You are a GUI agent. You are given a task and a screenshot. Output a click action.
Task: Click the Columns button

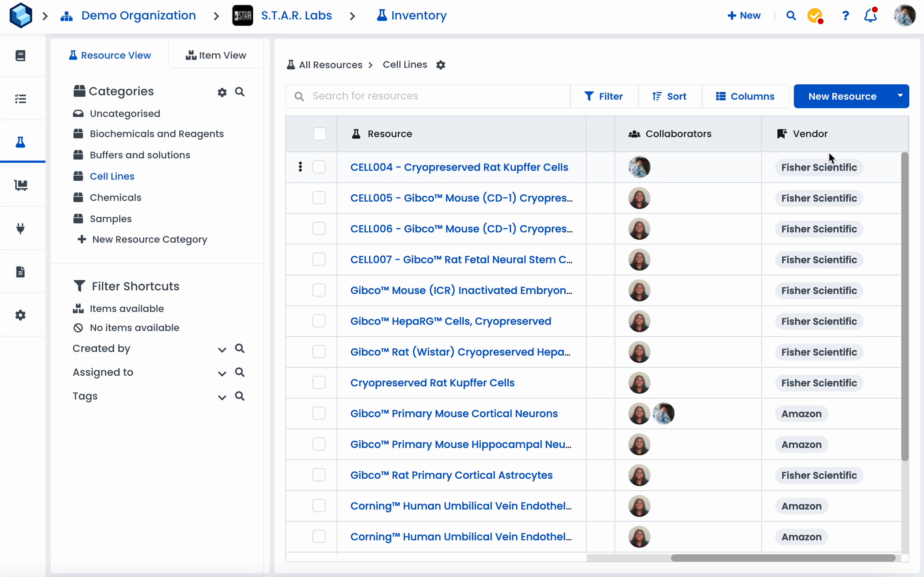(745, 96)
